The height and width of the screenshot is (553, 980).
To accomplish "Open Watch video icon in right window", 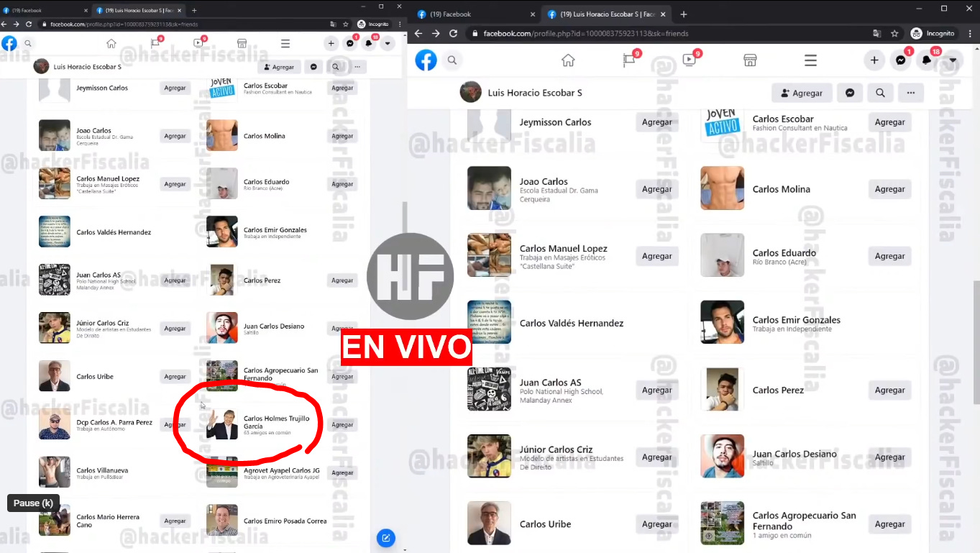I will click(690, 60).
